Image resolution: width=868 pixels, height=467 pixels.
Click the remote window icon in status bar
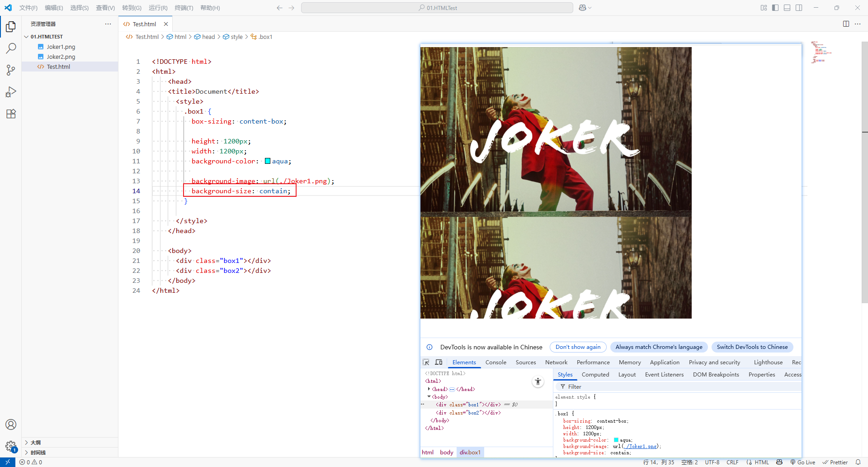pos(8,462)
